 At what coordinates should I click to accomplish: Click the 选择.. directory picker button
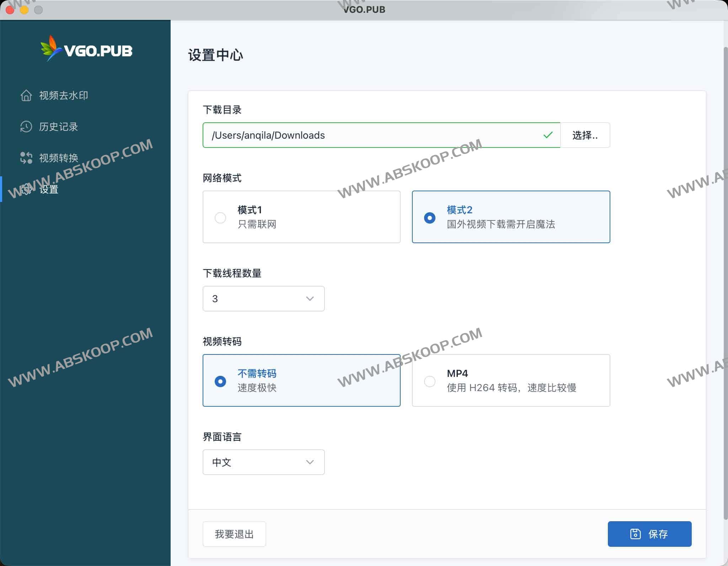585,135
